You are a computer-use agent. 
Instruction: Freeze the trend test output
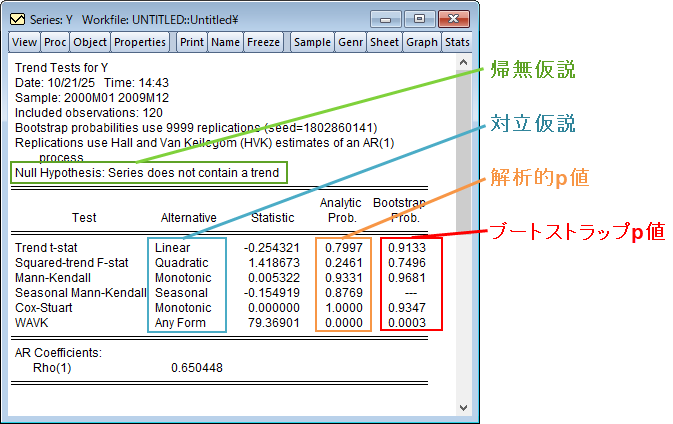coord(263,42)
